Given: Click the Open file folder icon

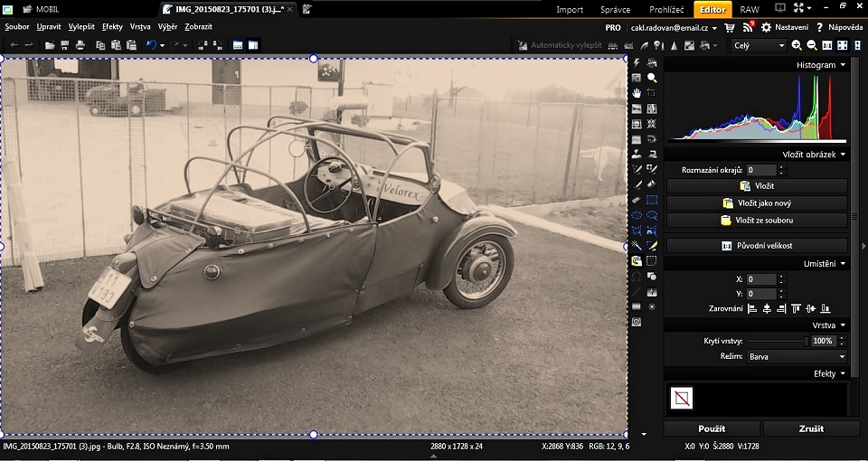Looking at the screenshot, I should tap(50, 44).
